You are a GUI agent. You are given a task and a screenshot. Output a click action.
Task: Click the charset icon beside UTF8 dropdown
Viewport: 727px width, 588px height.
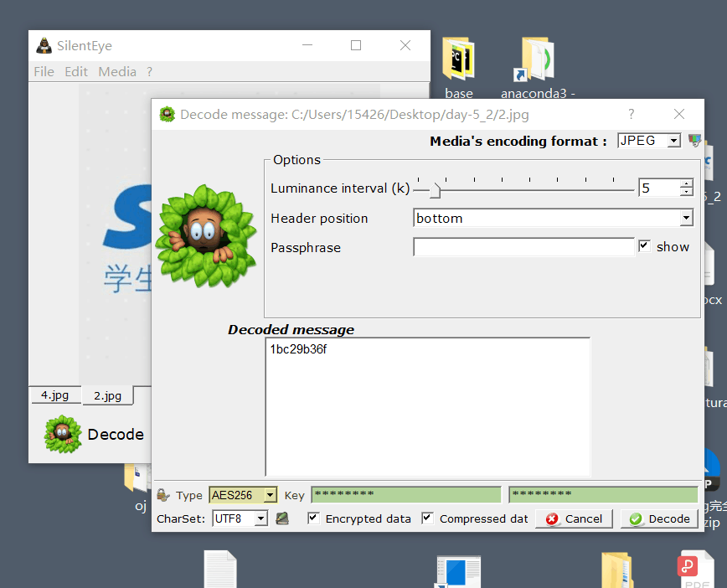pos(282,518)
